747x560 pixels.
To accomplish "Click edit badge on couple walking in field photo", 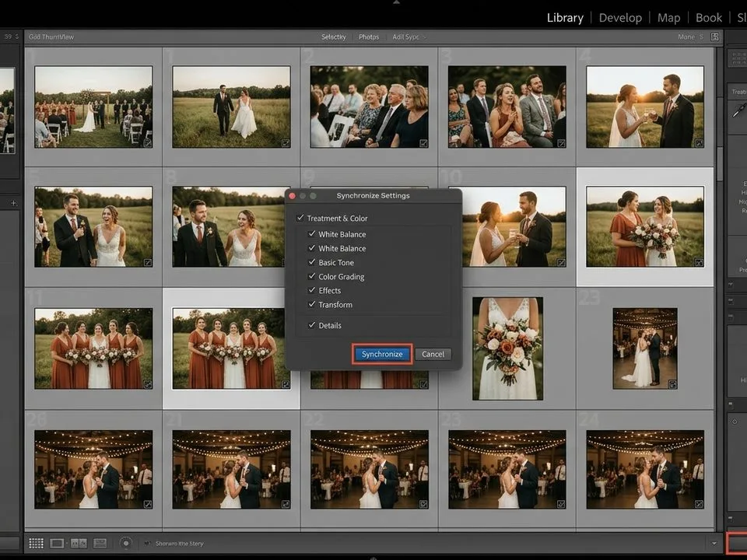I will (x=286, y=142).
